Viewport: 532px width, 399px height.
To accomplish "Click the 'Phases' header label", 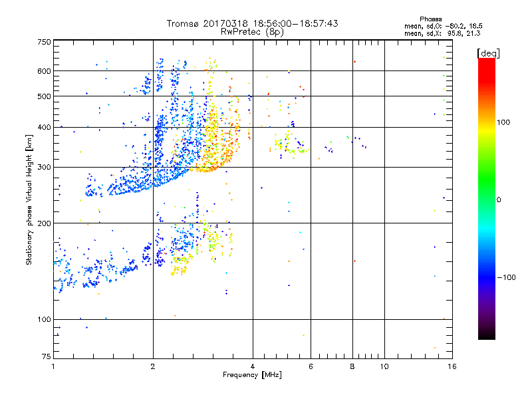I will (x=430, y=19).
